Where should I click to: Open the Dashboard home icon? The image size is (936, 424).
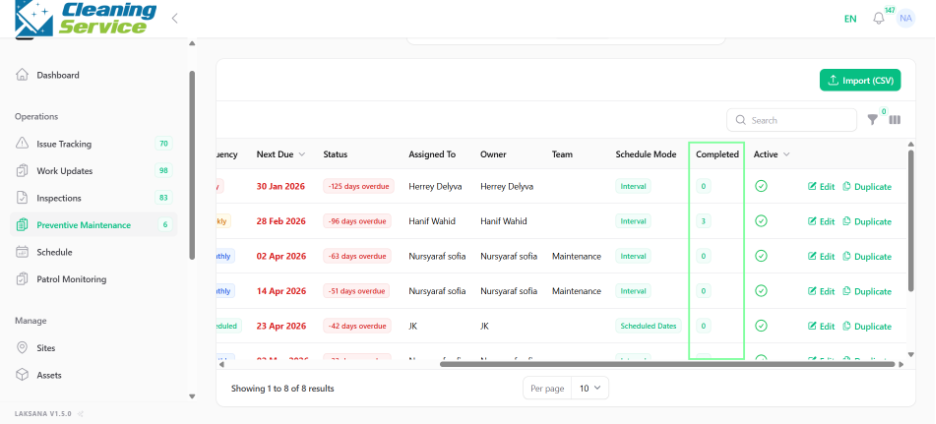22,75
